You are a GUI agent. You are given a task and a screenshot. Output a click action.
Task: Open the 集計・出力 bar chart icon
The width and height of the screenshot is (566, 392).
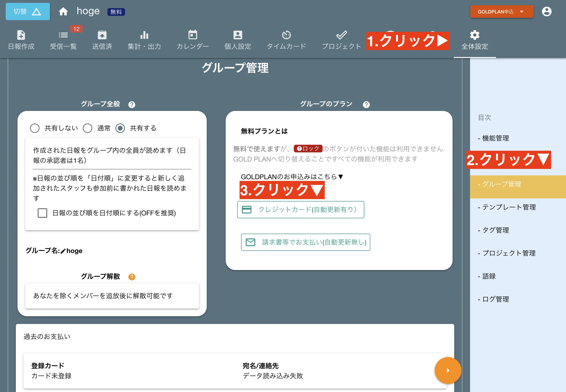tap(144, 35)
